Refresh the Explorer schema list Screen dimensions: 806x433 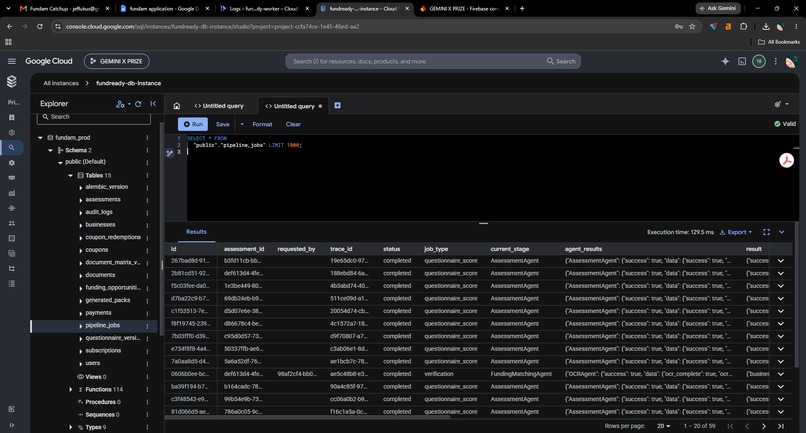[138, 104]
